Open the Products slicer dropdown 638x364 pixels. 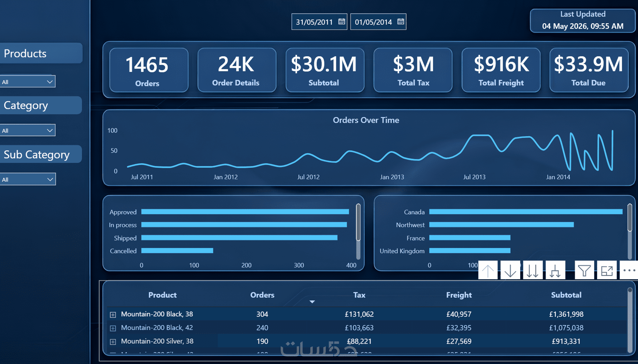coord(28,81)
